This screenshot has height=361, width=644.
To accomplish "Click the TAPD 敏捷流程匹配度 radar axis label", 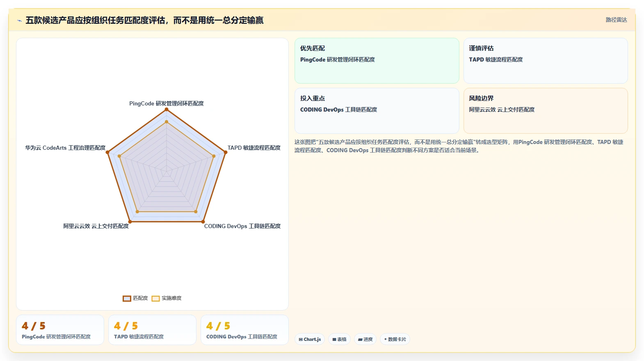I will coord(254,148).
